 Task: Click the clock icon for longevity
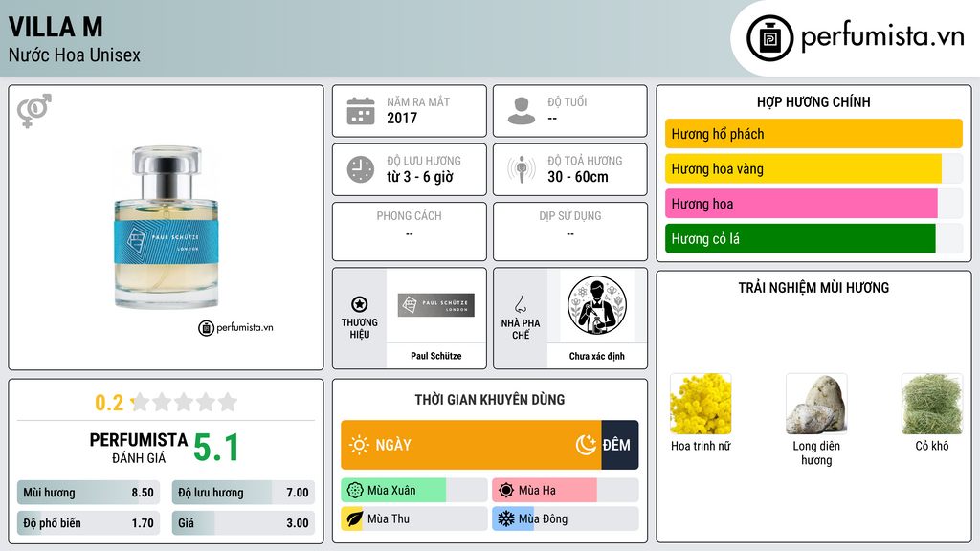361,169
